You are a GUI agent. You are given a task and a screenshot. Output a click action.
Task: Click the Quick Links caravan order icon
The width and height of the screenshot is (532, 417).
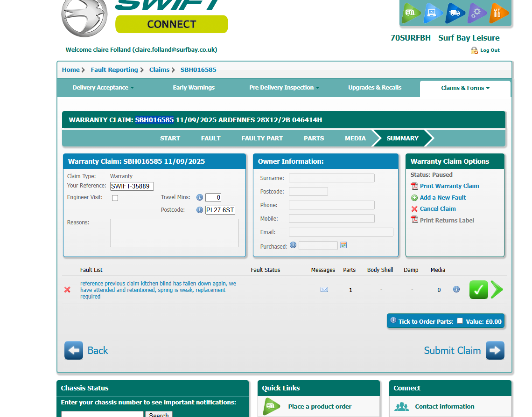click(272, 406)
